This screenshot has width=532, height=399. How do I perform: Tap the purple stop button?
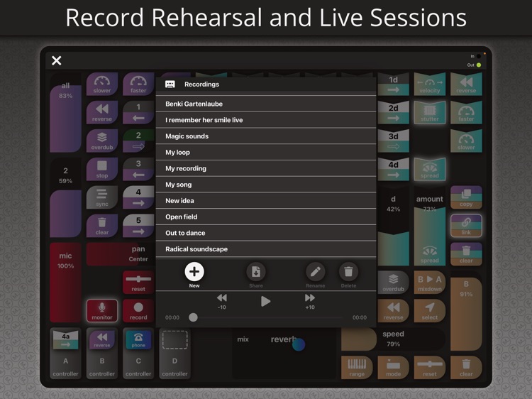pyautogui.click(x=101, y=169)
